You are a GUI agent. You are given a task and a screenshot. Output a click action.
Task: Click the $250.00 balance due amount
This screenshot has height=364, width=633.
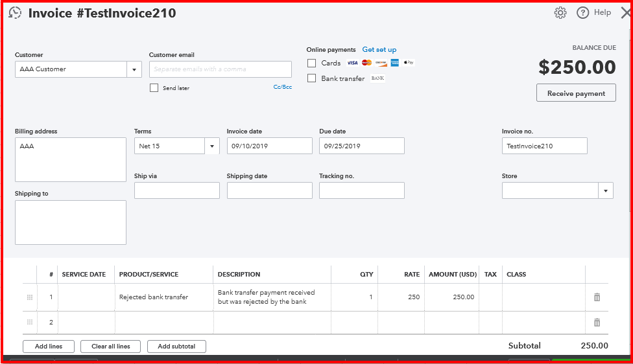tap(577, 67)
